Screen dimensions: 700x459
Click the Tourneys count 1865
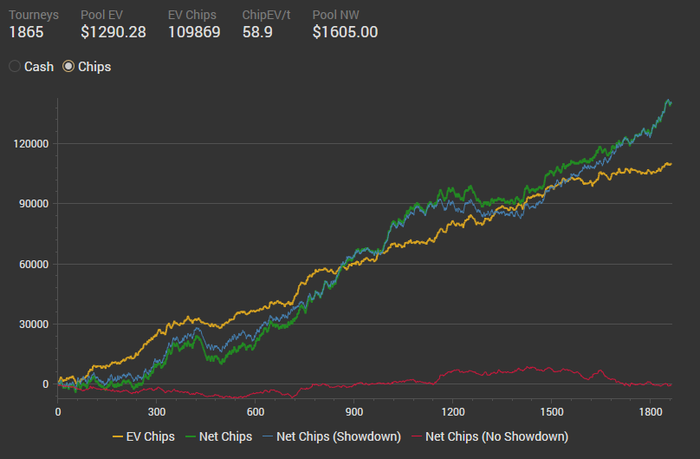point(27,32)
